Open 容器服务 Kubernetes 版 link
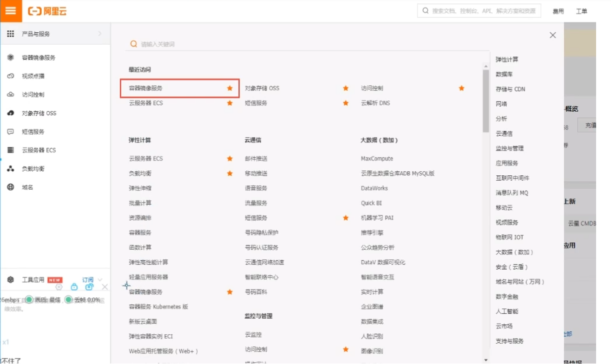Image resolution: width=611 pixels, height=364 pixels. coord(158,307)
